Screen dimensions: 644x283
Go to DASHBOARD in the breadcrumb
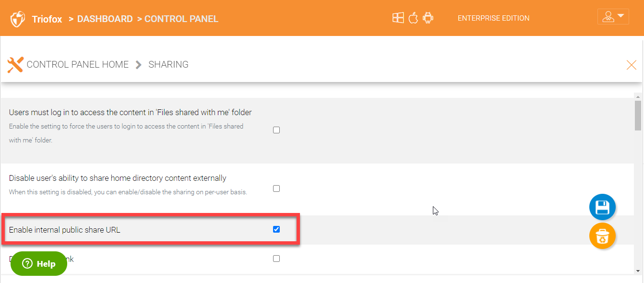105,19
